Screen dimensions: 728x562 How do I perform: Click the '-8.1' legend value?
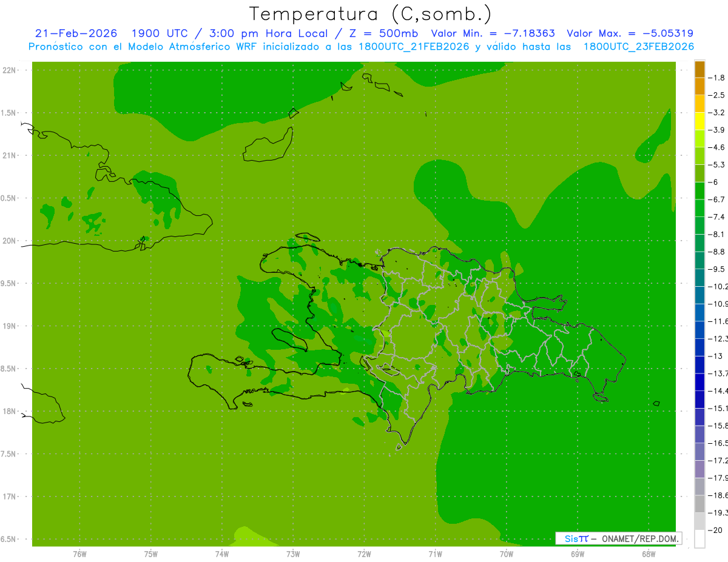click(x=717, y=234)
